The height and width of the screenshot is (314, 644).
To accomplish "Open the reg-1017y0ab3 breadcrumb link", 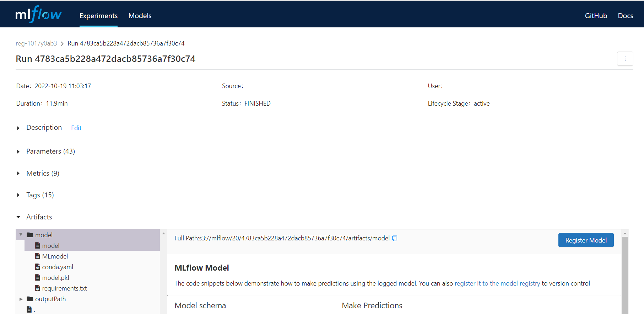I will (x=36, y=43).
